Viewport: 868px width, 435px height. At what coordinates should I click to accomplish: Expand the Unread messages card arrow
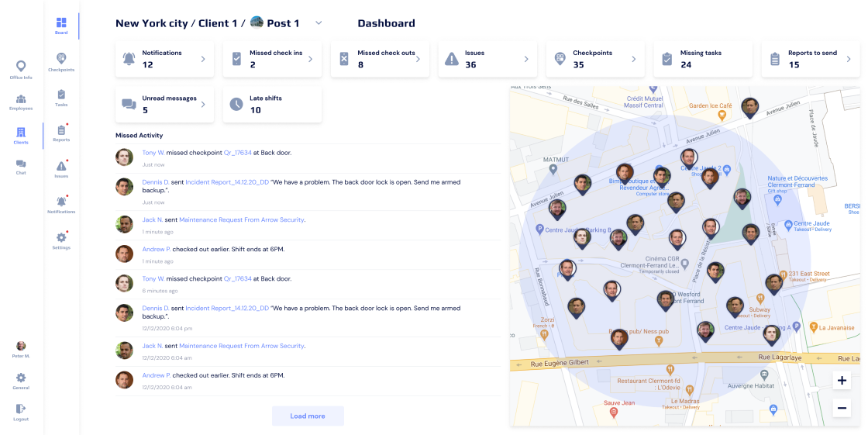click(203, 104)
